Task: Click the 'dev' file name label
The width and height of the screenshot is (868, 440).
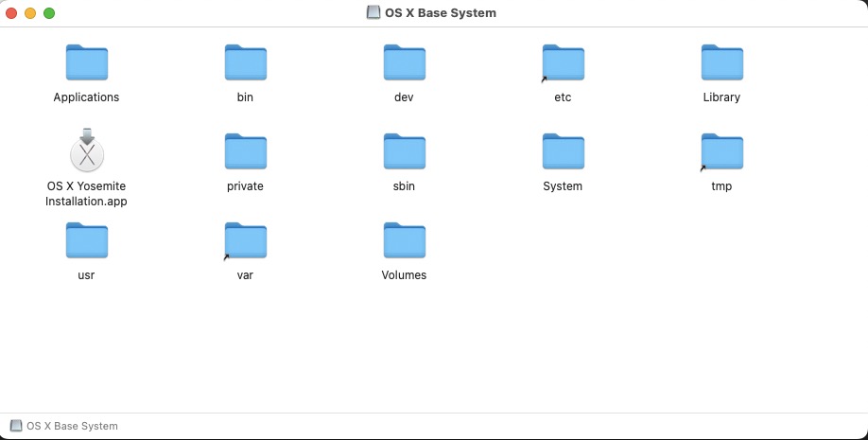Action: (404, 97)
